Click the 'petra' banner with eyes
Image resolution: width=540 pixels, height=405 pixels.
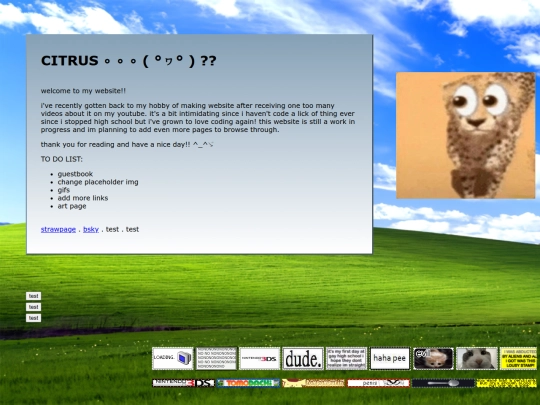point(378,383)
